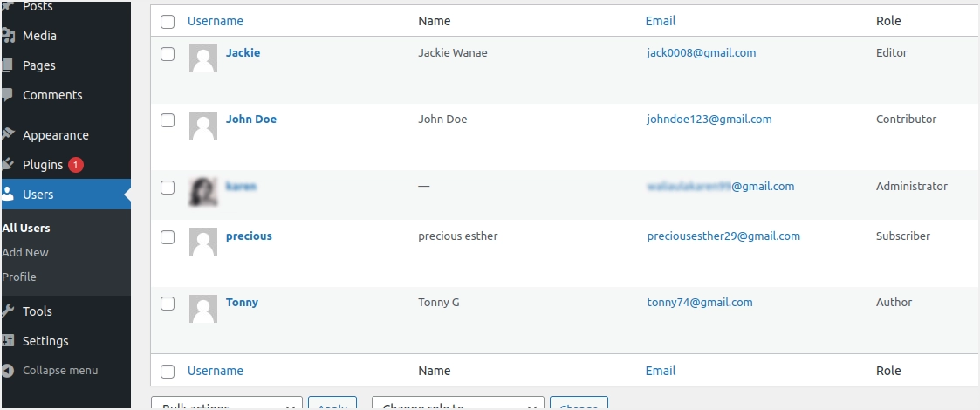Screen dimensions: 980x410
Task: Click the Settings sliders icon
Action: pyautogui.click(x=8, y=340)
